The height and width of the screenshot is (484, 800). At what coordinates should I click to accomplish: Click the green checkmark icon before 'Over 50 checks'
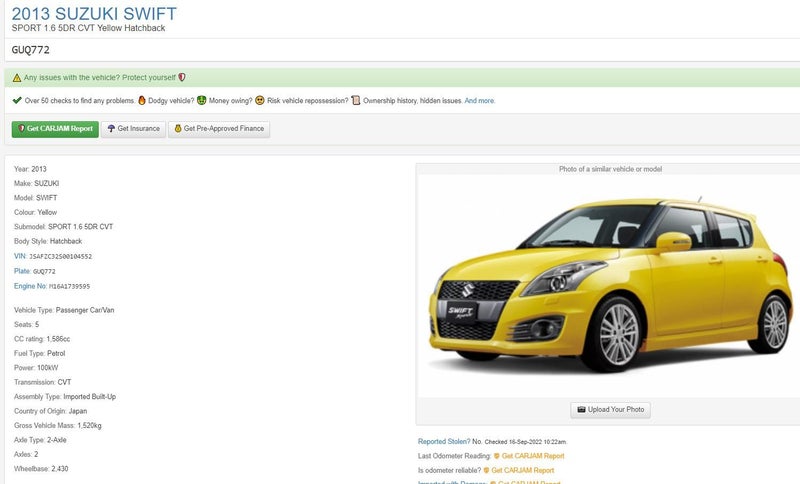pyautogui.click(x=17, y=100)
